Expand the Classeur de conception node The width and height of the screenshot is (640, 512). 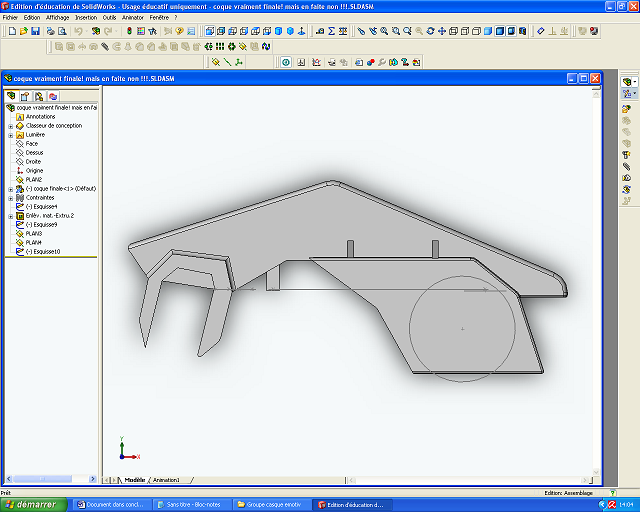10,126
